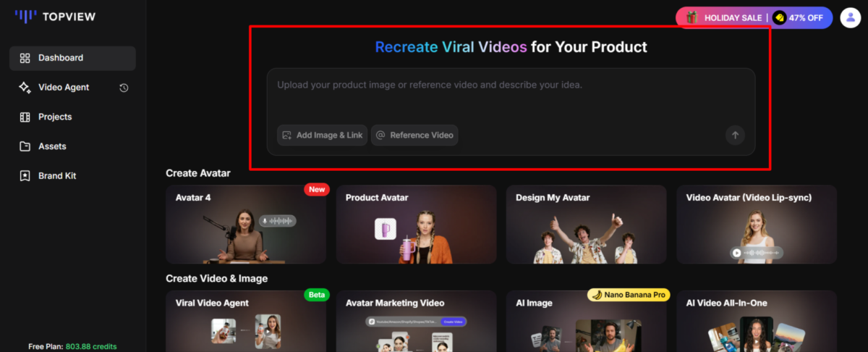This screenshot has width=868, height=352.
Task: Click the Beta badge on Viral Video Agent
Action: coord(317,296)
